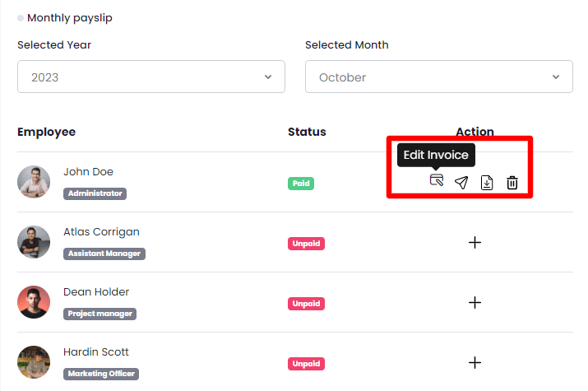Click Dean Holder's profile photo
This screenshot has height=391, width=588.
[34, 302]
